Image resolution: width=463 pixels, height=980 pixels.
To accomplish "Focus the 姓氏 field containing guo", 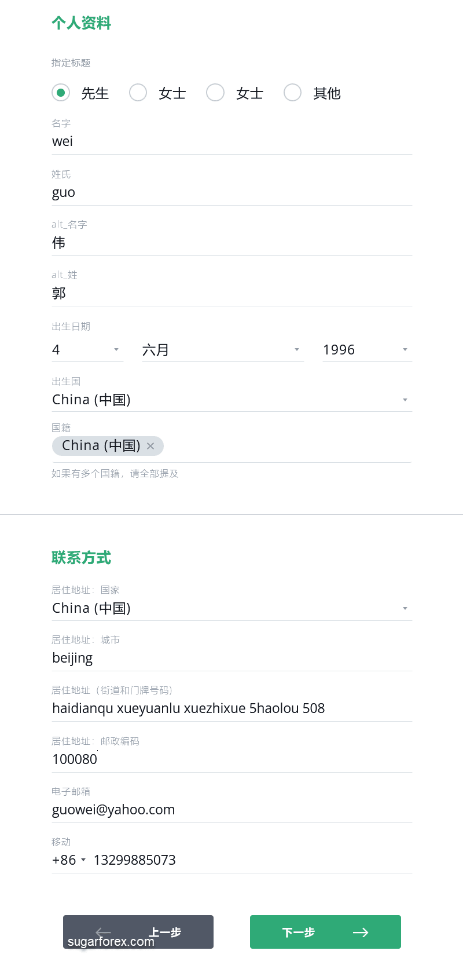I will 231,193.
